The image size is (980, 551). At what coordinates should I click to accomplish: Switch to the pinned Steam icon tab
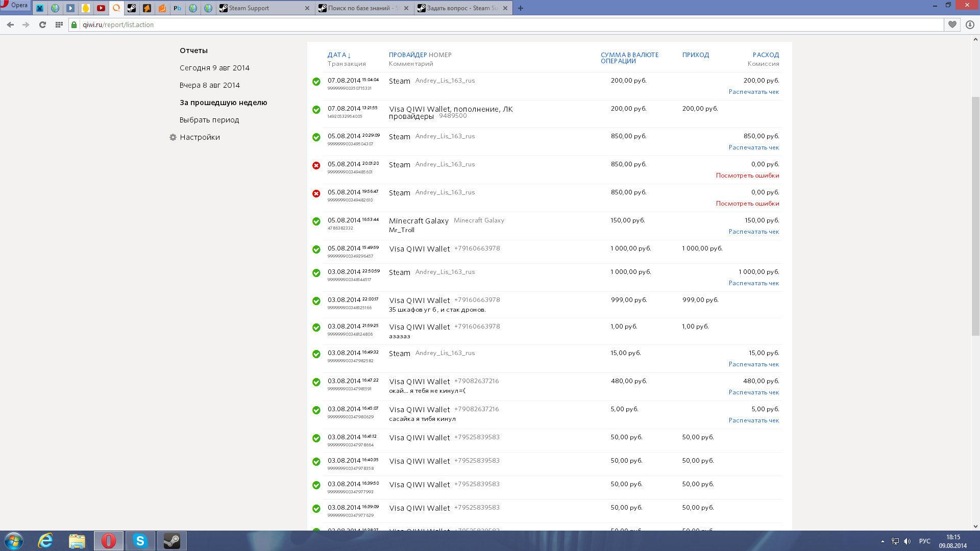[x=132, y=8]
